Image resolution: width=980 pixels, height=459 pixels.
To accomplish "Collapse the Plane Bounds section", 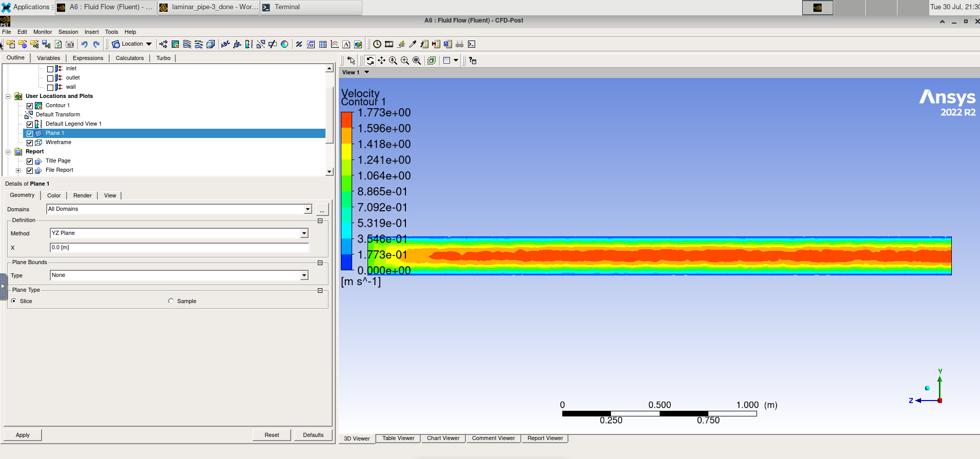I will pos(320,263).
